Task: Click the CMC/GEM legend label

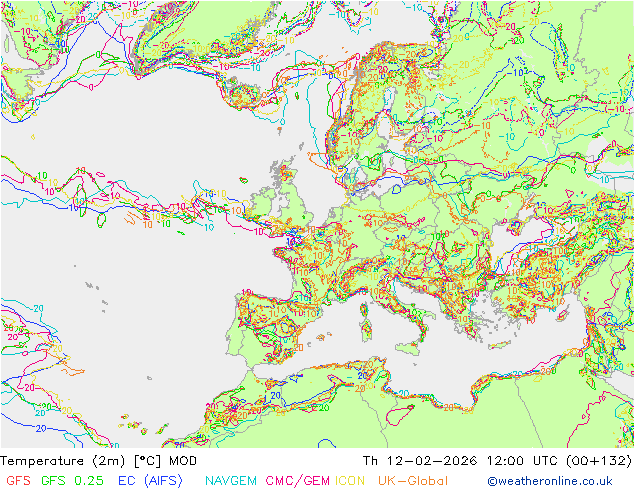Action: pos(298,481)
